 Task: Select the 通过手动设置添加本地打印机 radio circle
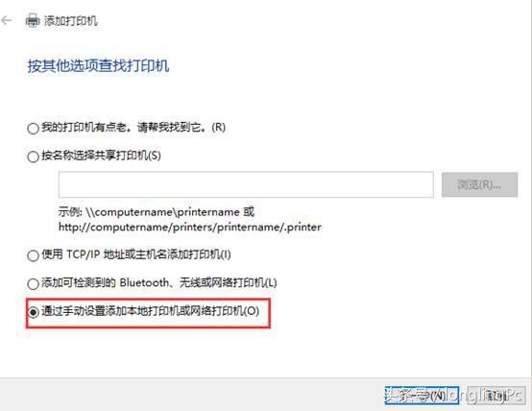[33, 312]
